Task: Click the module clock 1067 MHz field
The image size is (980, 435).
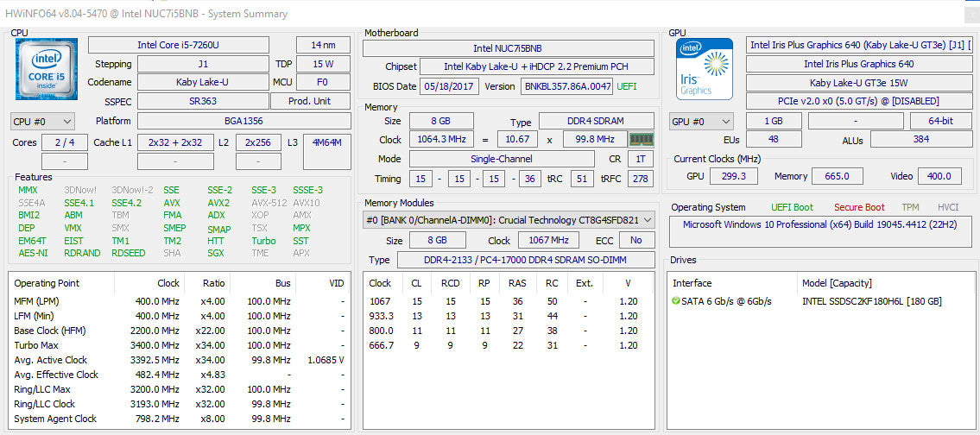Action: click(548, 240)
